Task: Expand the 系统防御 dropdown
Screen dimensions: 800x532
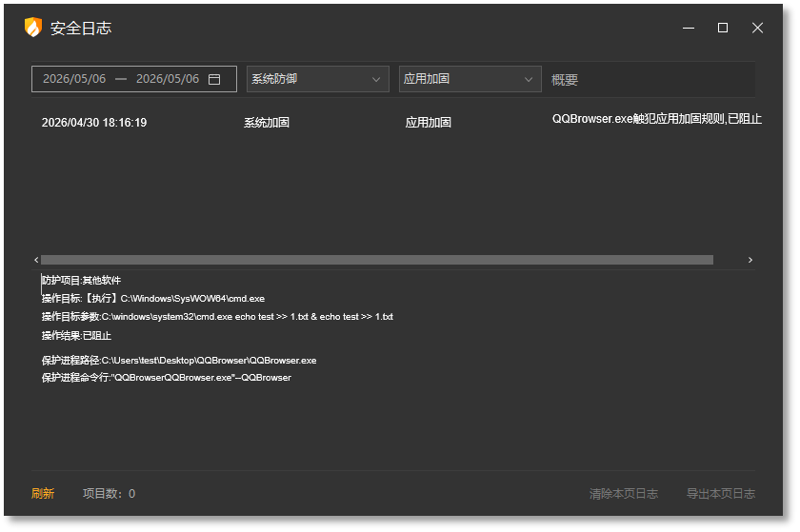Action: coord(318,79)
